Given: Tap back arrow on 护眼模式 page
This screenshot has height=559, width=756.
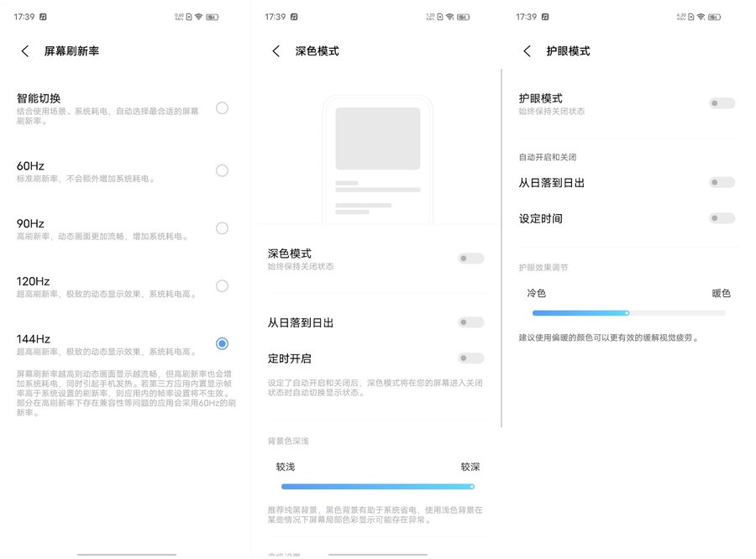Looking at the screenshot, I should pos(528,51).
